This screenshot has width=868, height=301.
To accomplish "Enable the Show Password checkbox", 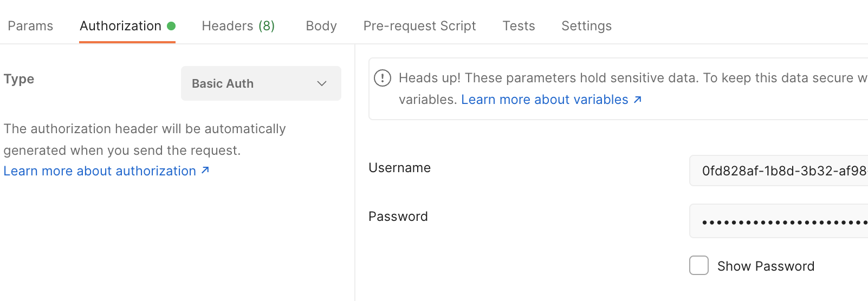I will coord(699,266).
